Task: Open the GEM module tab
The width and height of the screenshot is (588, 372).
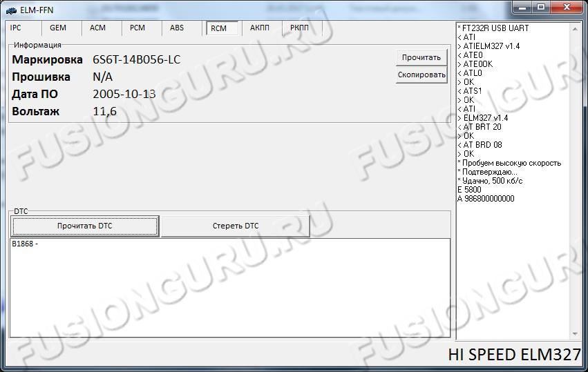Action: coord(58,28)
